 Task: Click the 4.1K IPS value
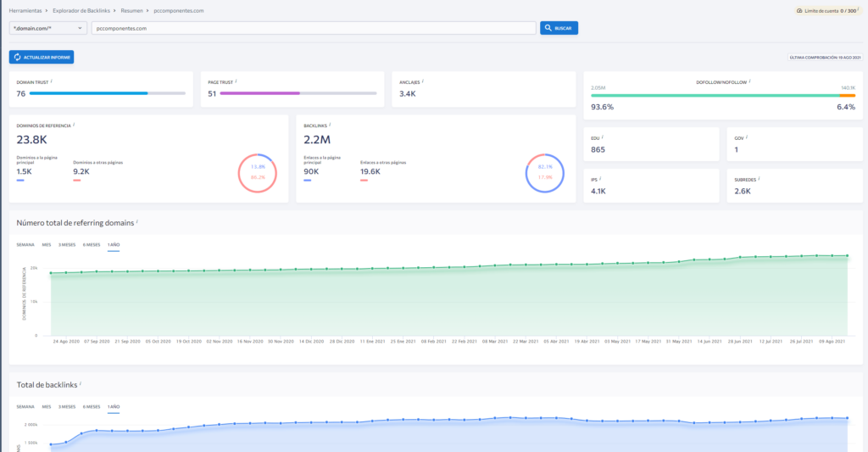tap(598, 191)
